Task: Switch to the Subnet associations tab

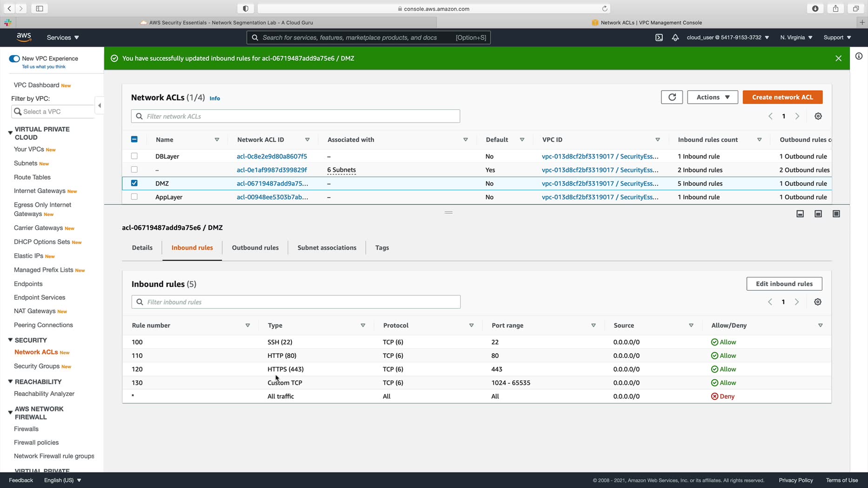Action: tap(327, 248)
